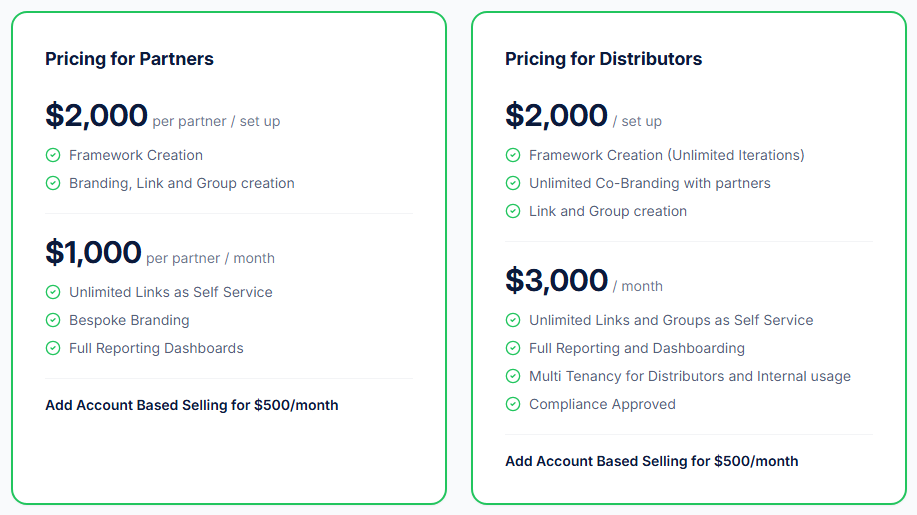Click the $3,000 per month price
The image size is (917, 515).
coord(557,281)
